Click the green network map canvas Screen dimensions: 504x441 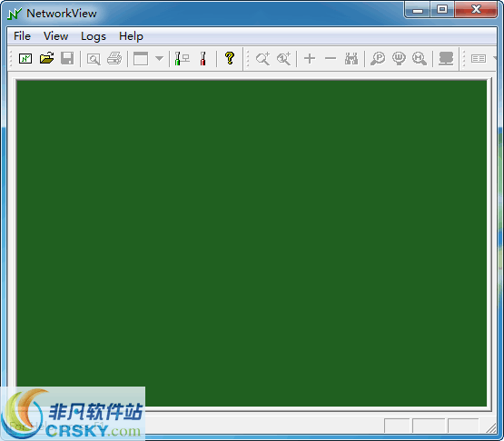tap(252, 243)
